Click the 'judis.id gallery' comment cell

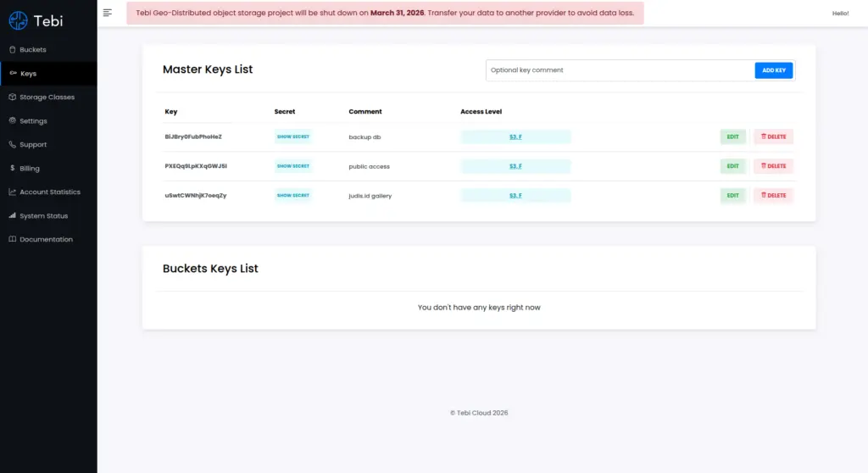(370, 196)
